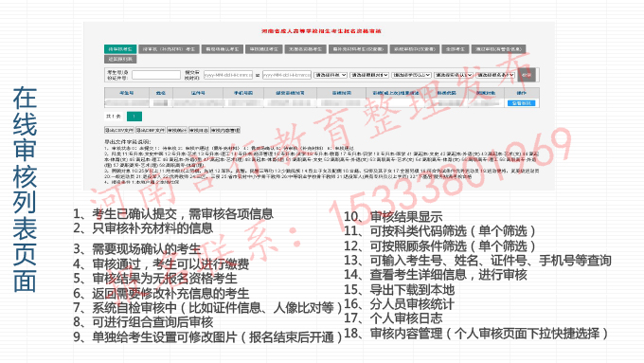Switch to the 需现场确认考生 tab
Screen dimensions: 644x363
click(x=223, y=49)
